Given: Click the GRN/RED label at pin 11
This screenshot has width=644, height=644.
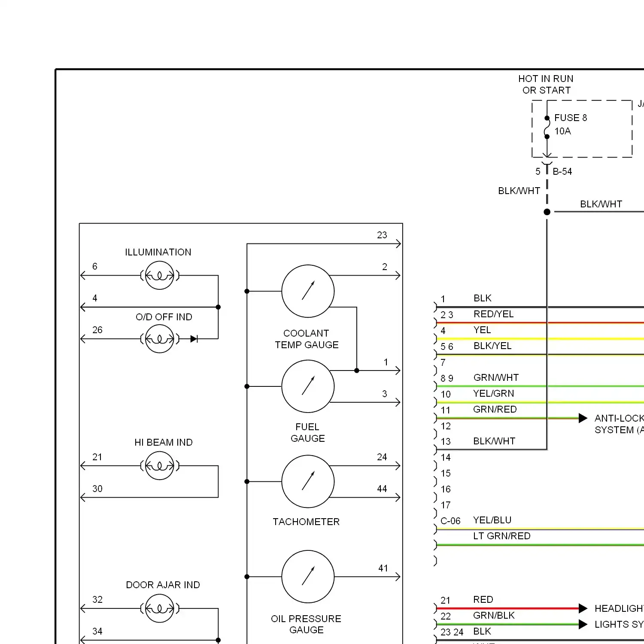Looking at the screenshot, I should pyautogui.click(x=495, y=409).
